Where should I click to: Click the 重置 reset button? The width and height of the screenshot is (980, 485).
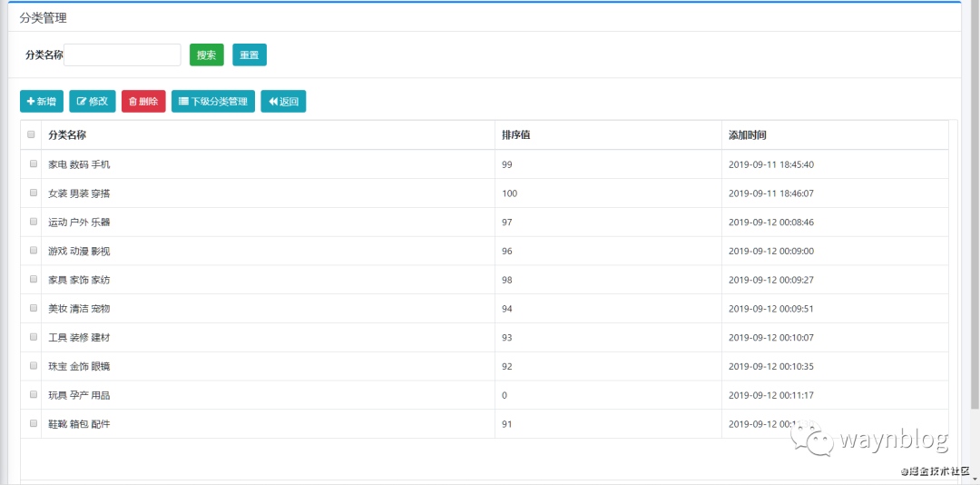tap(250, 55)
